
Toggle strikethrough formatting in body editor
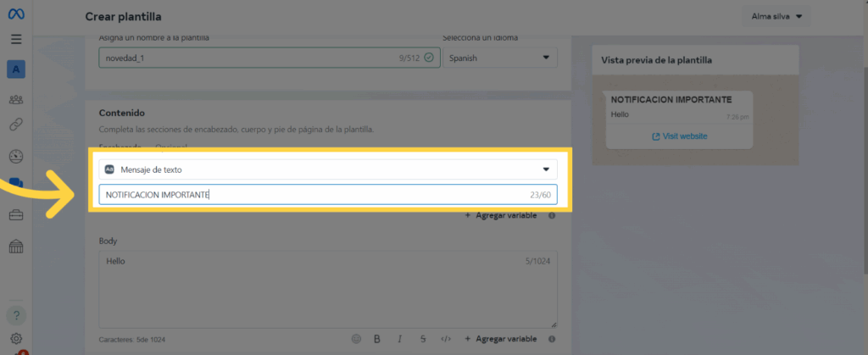pyautogui.click(x=423, y=339)
